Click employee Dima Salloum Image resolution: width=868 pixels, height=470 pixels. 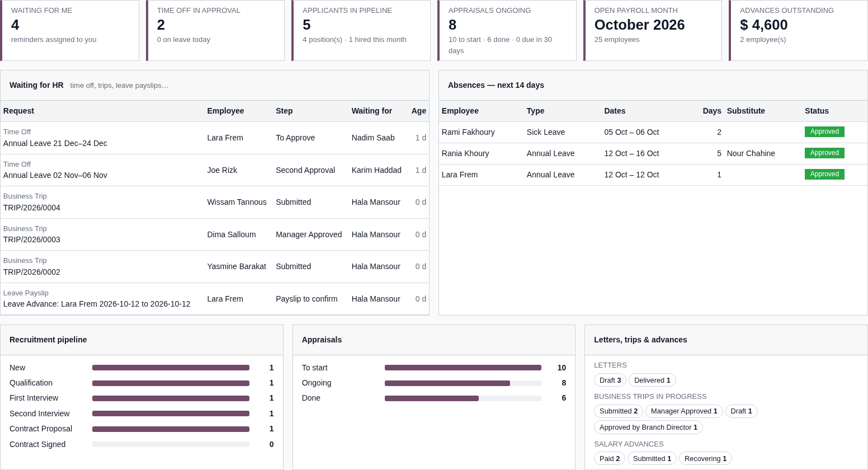point(232,234)
